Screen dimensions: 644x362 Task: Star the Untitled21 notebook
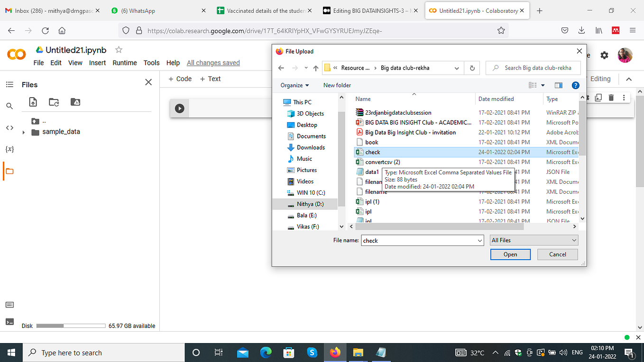[118, 49]
